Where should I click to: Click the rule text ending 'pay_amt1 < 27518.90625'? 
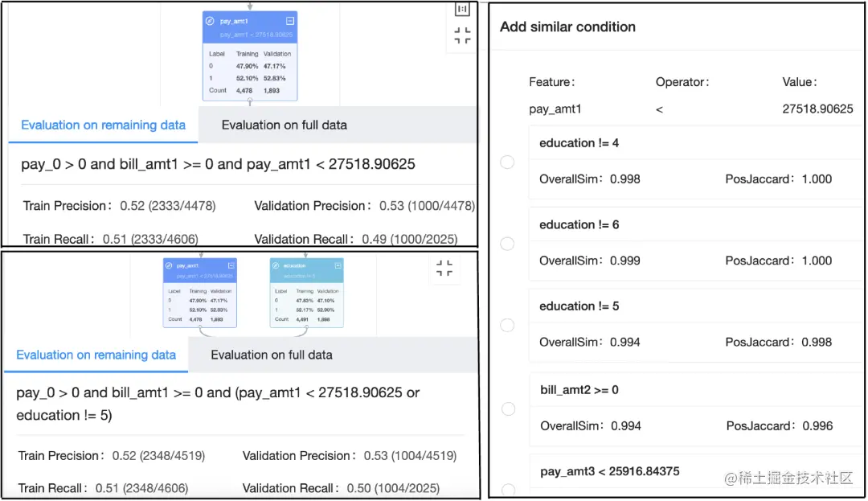coord(218,164)
